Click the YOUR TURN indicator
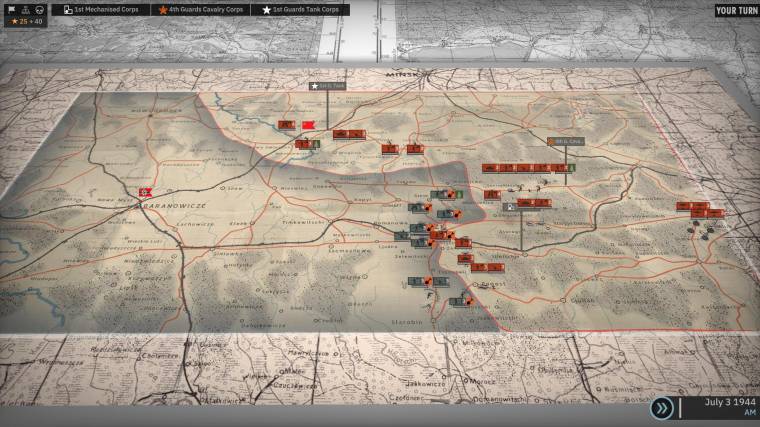The height and width of the screenshot is (427, 760). pyautogui.click(x=737, y=11)
